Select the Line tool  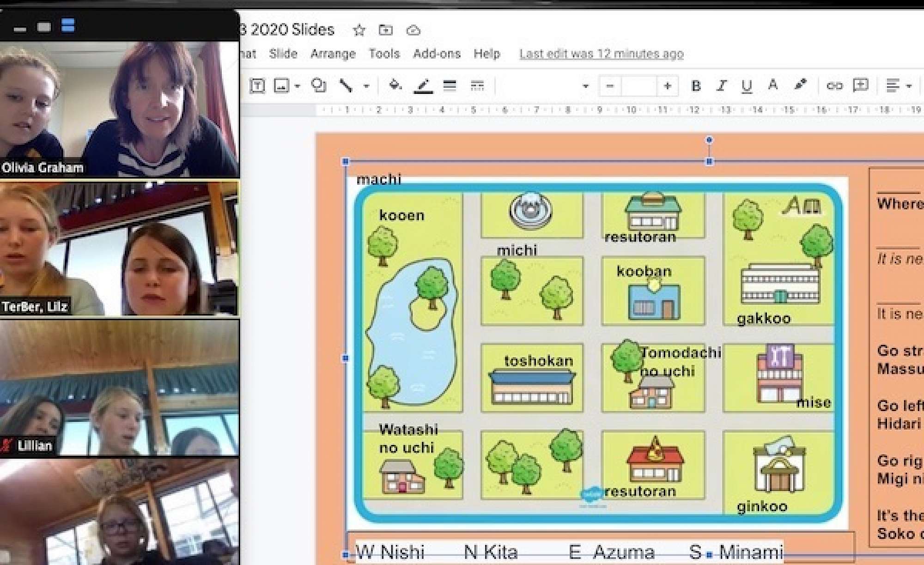click(x=346, y=86)
